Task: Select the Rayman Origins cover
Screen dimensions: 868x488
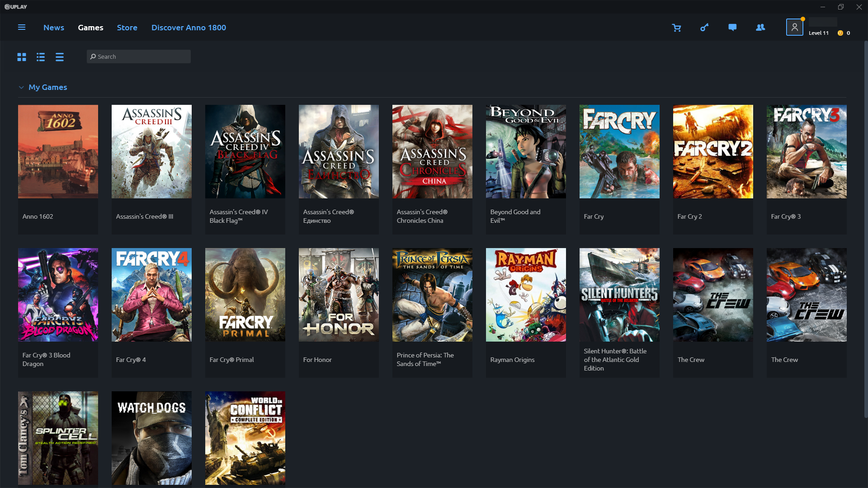Action: coord(526,295)
